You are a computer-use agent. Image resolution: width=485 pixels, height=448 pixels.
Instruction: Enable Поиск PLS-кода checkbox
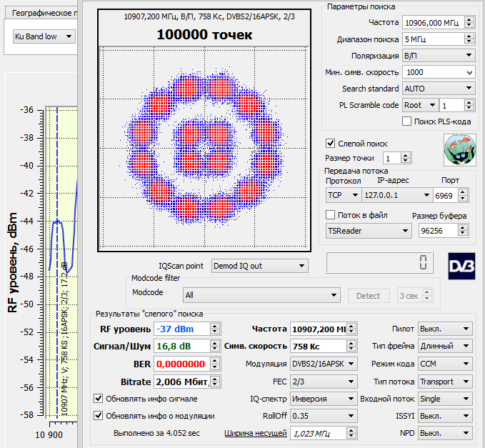click(406, 121)
